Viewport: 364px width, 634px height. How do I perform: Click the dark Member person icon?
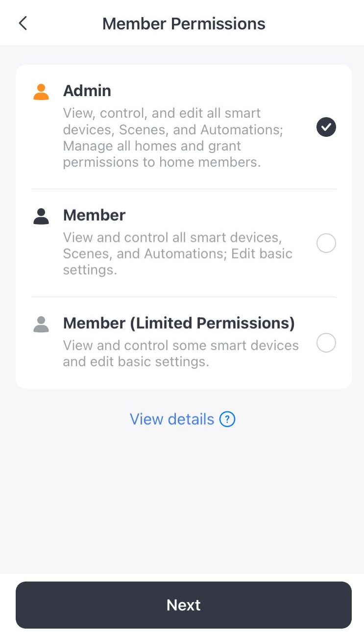click(x=41, y=216)
